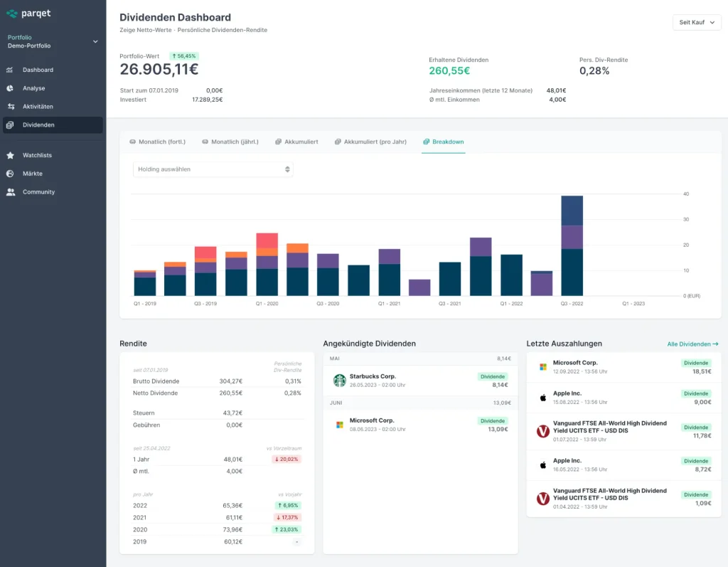Open Dividenden in the sidebar

click(x=38, y=125)
